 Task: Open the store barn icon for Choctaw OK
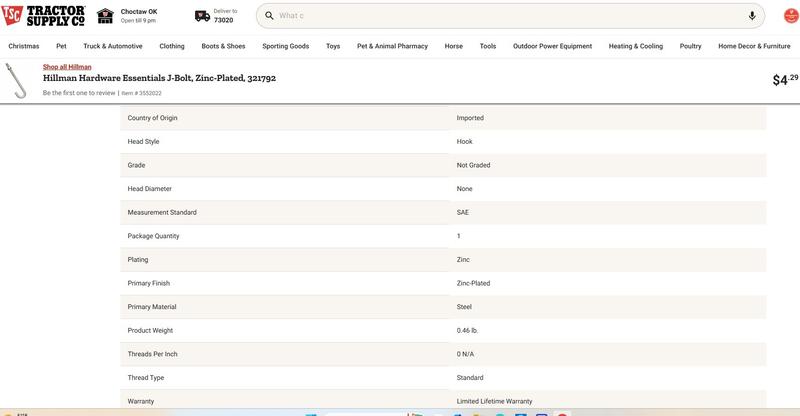click(105, 16)
